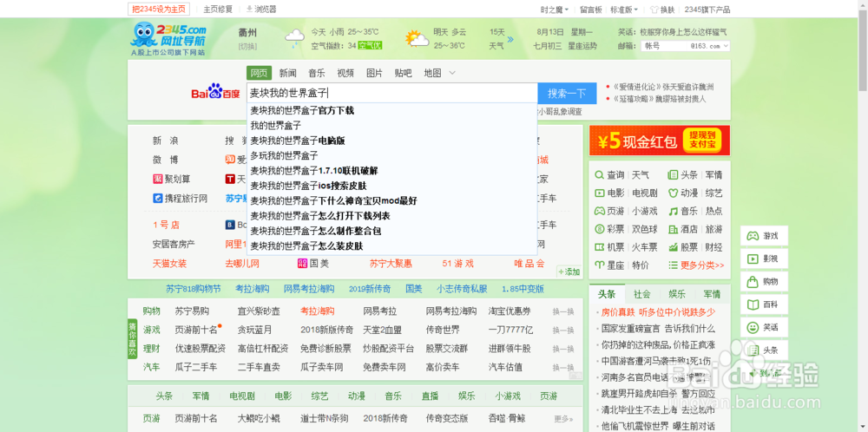This screenshot has width=868, height=432.
Task: Click 把2345设为主页 button
Action: click(158, 9)
